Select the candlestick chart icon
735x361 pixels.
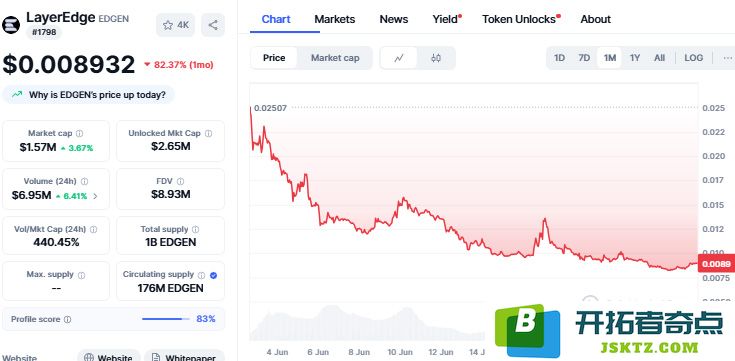tap(436, 58)
